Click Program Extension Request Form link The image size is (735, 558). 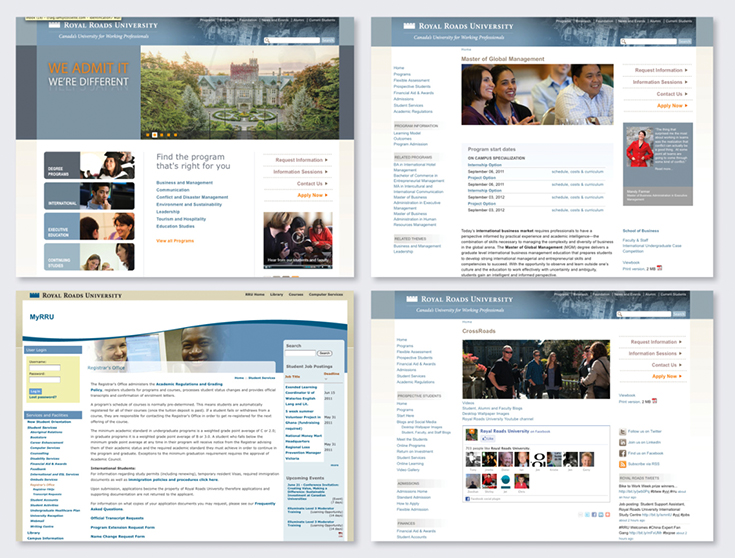point(122,528)
